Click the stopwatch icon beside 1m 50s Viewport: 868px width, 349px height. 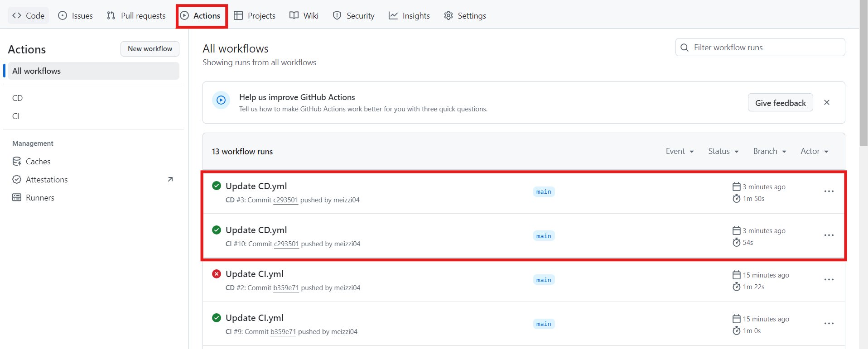point(737,198)
